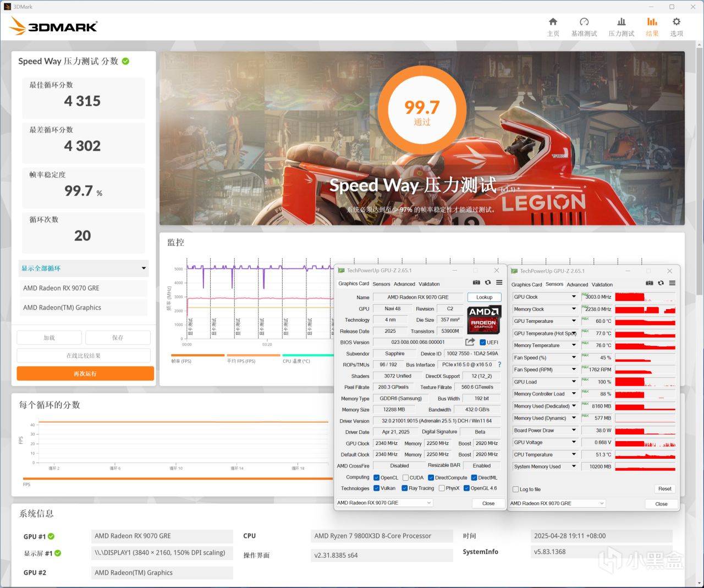Open the hamburger menu in the GPU-Z Sensors window
The width and height of the screenshot is (704, 588).
[x=672, y=283]
